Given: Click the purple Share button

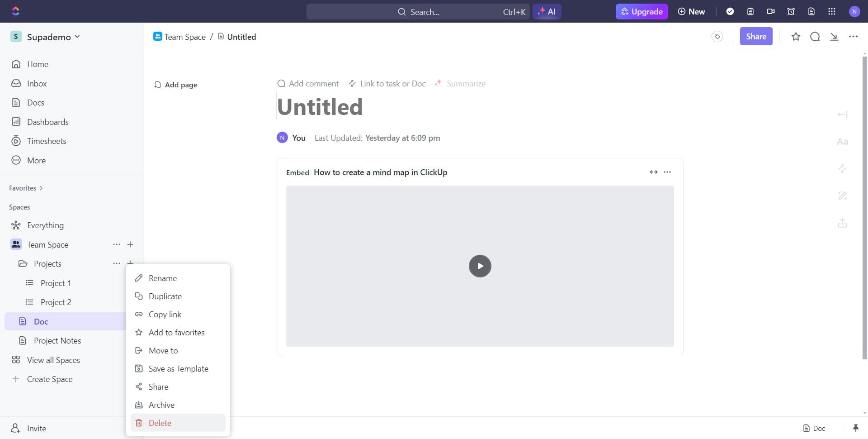Looking at the screenshot, I should coord(756,37).
